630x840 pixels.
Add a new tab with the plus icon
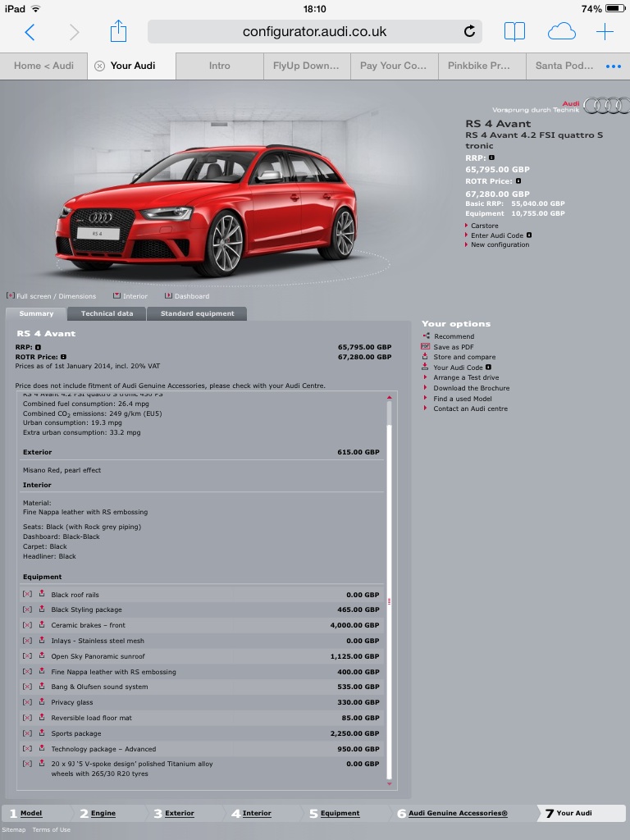(605, 32)
